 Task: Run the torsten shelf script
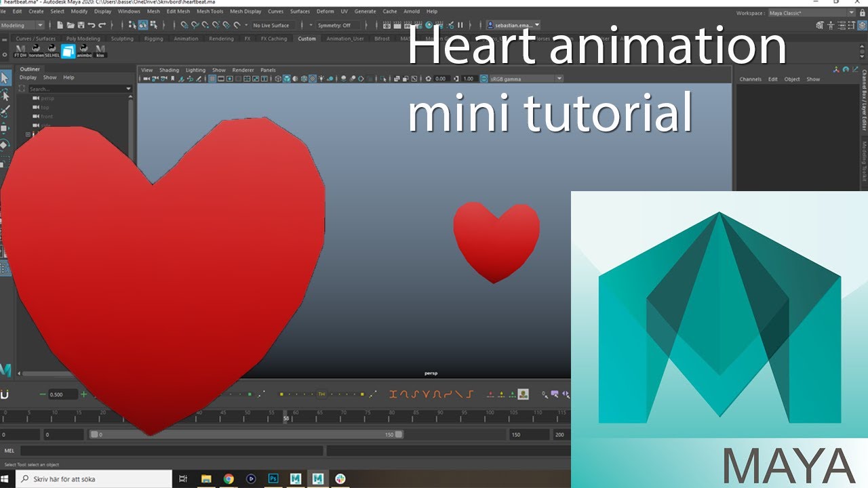click(x=36, y=51)
